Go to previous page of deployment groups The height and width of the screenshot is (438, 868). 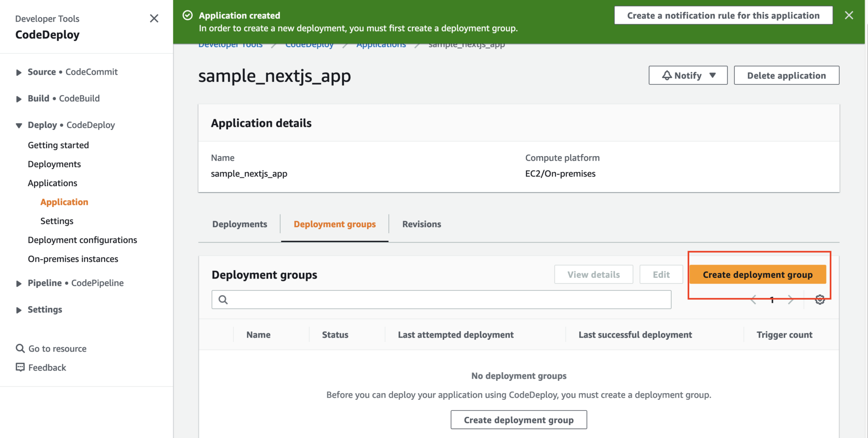point(754,300)
